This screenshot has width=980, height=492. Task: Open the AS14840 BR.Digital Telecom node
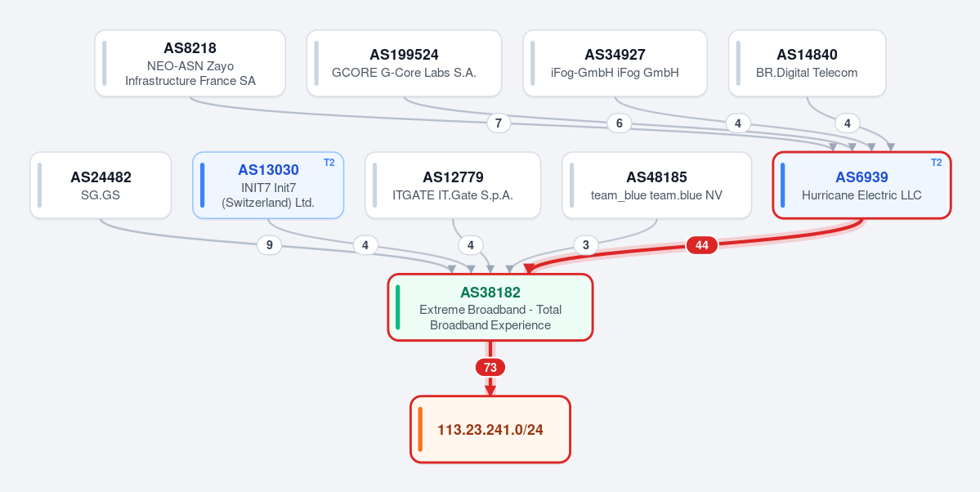coord(807,63)
